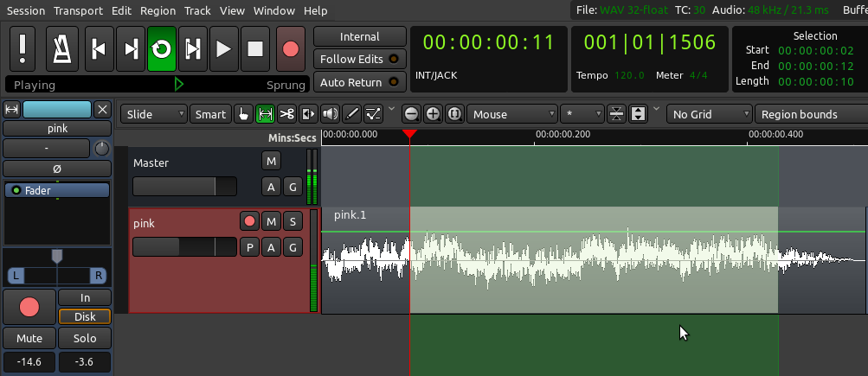
Task: Mute the Master track
Action: click(x=271, y=161)
